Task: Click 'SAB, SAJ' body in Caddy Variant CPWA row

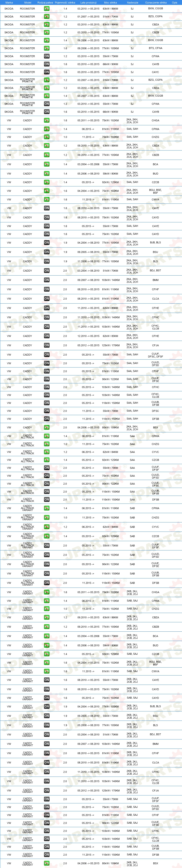Action: pos(132,600)
